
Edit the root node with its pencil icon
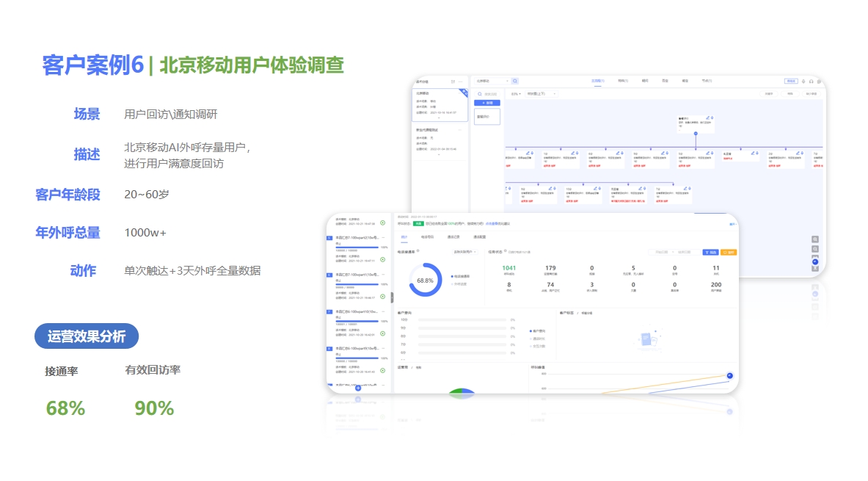click(707, 118)
